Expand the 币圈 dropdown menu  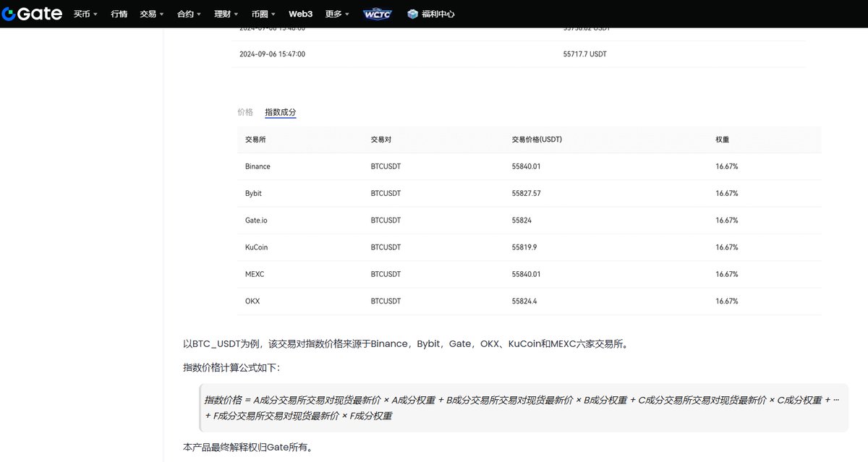pyautogui.click(x=264, y=14)
